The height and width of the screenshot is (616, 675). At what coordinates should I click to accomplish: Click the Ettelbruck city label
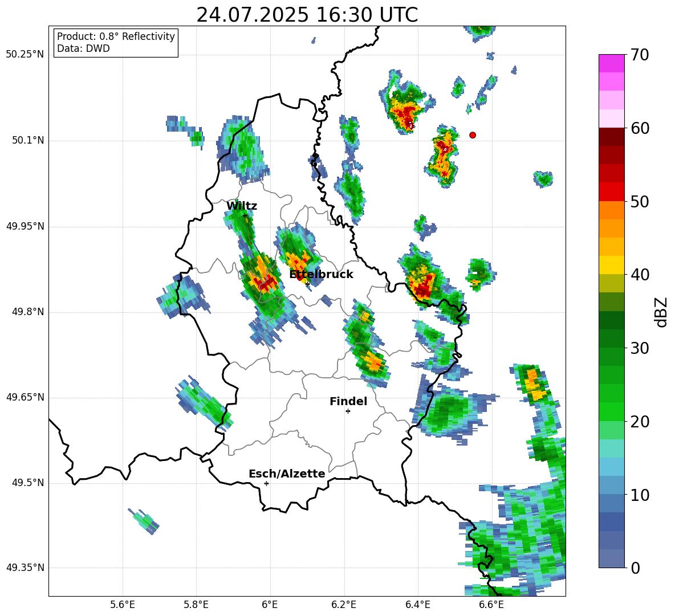click(321, 275)
